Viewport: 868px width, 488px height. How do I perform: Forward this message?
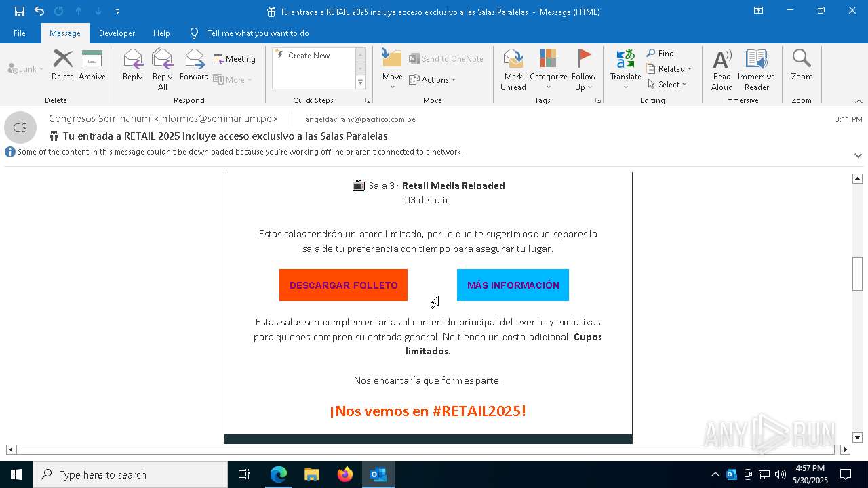click(194, 65)
